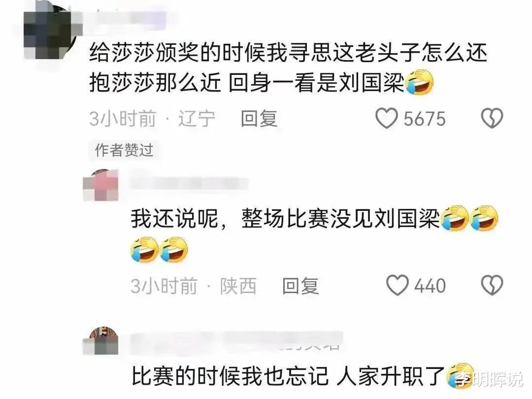
Task: Open the pink pixelated avatar of second commenter
Action: click(x=101, y=185)
